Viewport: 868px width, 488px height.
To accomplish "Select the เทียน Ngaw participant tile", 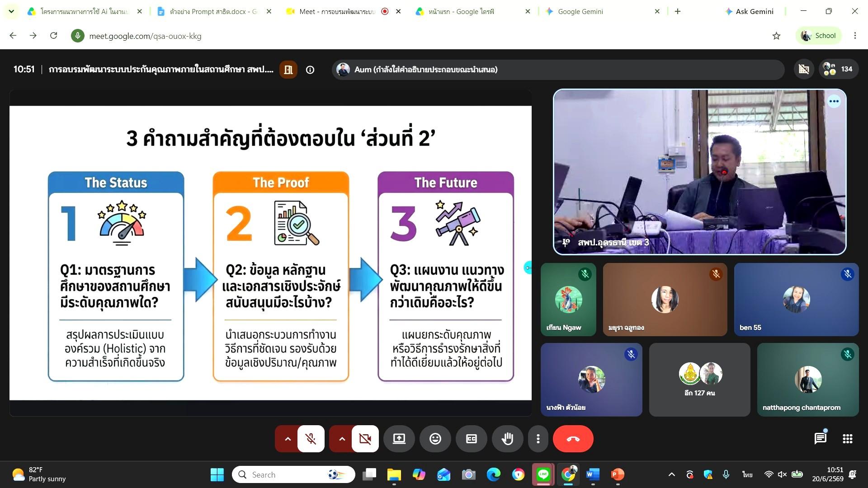I will point(568,300).
